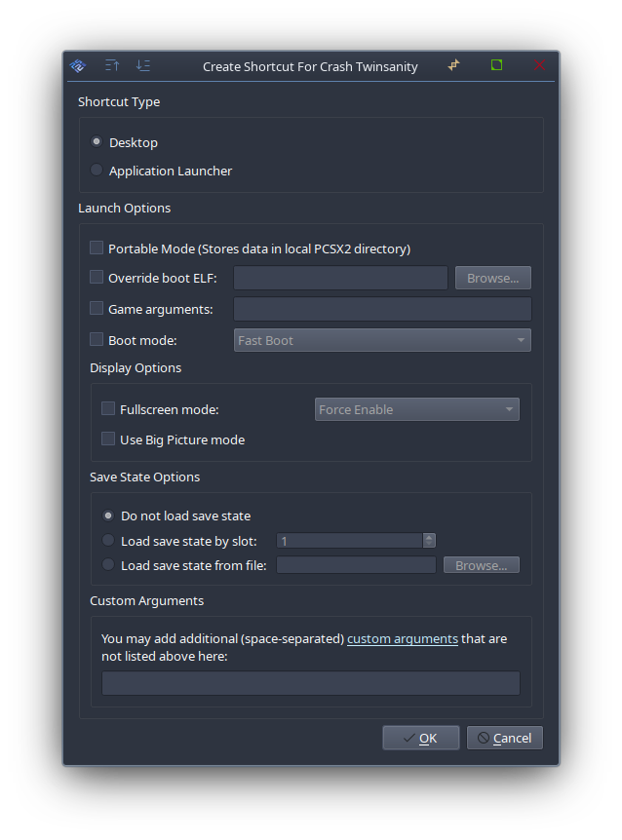This screenshot has height=840, width=622.
Task: Close the Create Shortcut dialog with red X
Action: 539,65
